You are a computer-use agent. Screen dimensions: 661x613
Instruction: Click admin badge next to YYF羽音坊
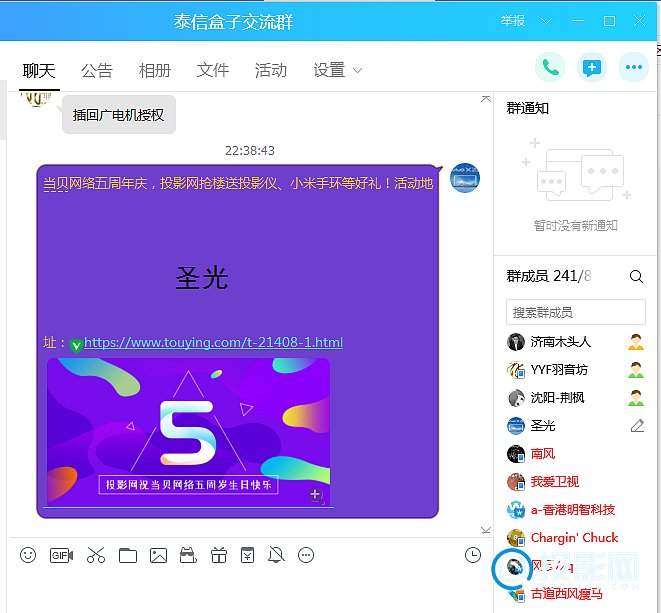[x=636, y=370]
